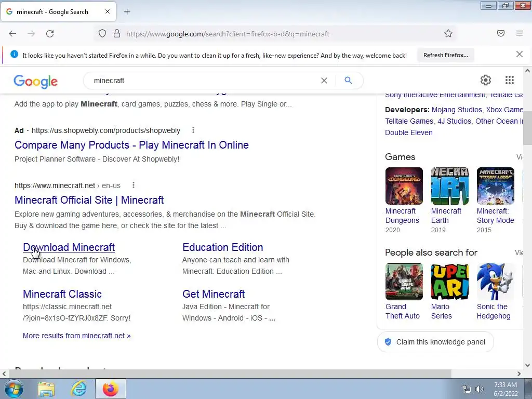532x399 pixels.
Task: Select Firefox taskbar button
Action: 111,389
